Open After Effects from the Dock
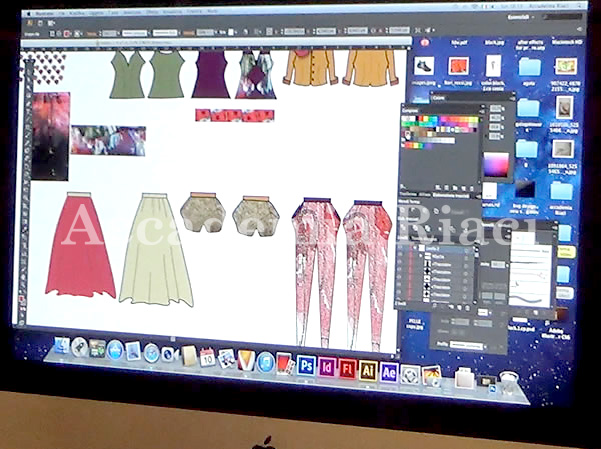The image size is (601, 449). (389, 373)
